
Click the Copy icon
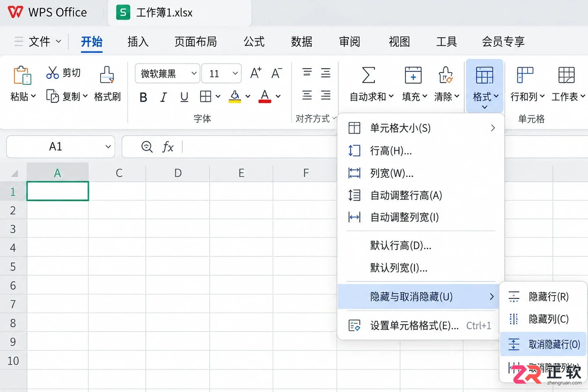click(53, 96)
